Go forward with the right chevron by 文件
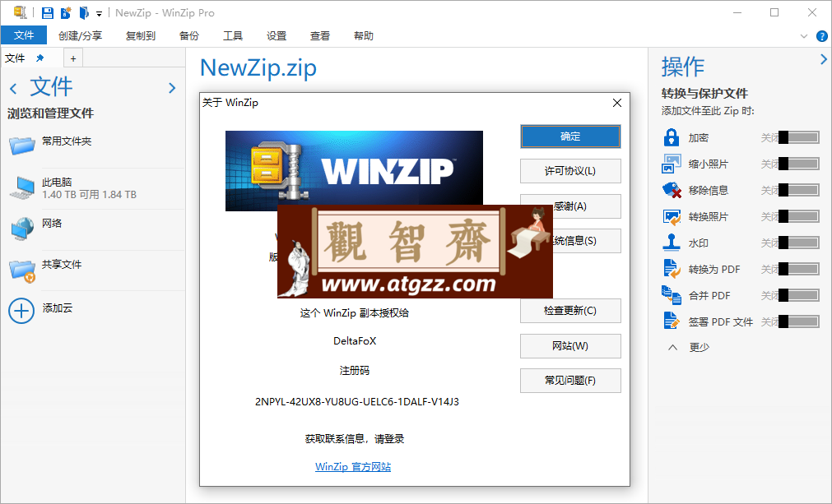Image resolution: width=832 pixels, height=504 pixels. (172, 88)
